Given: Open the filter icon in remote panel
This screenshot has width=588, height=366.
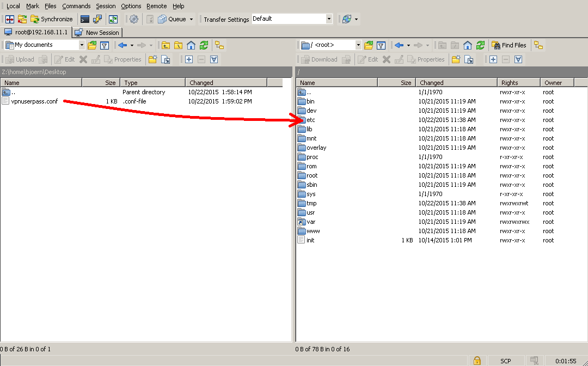Looking at the screenshot, I should coord(381,45).
